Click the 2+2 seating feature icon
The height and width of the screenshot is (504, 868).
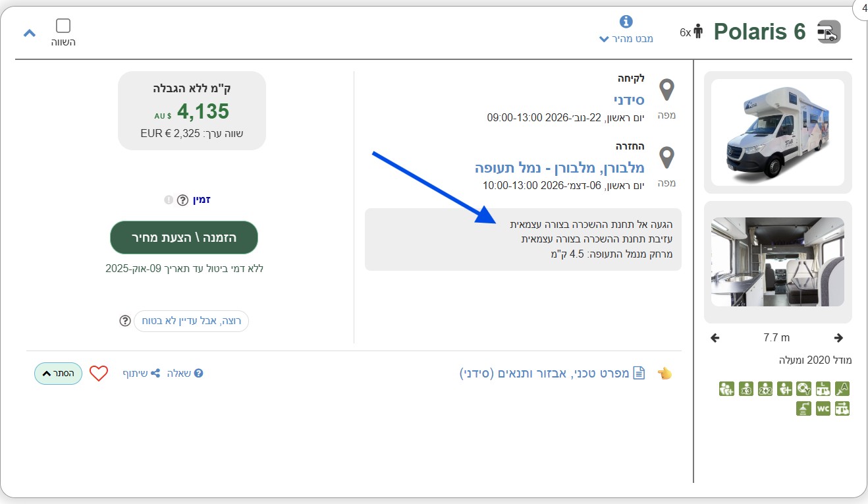click(765, 389)
